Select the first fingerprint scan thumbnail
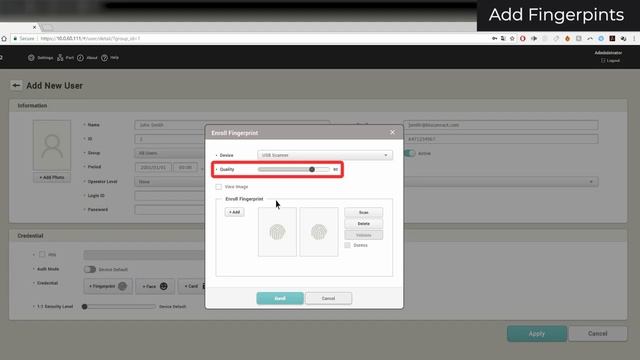640x360 pixels. 277,232
